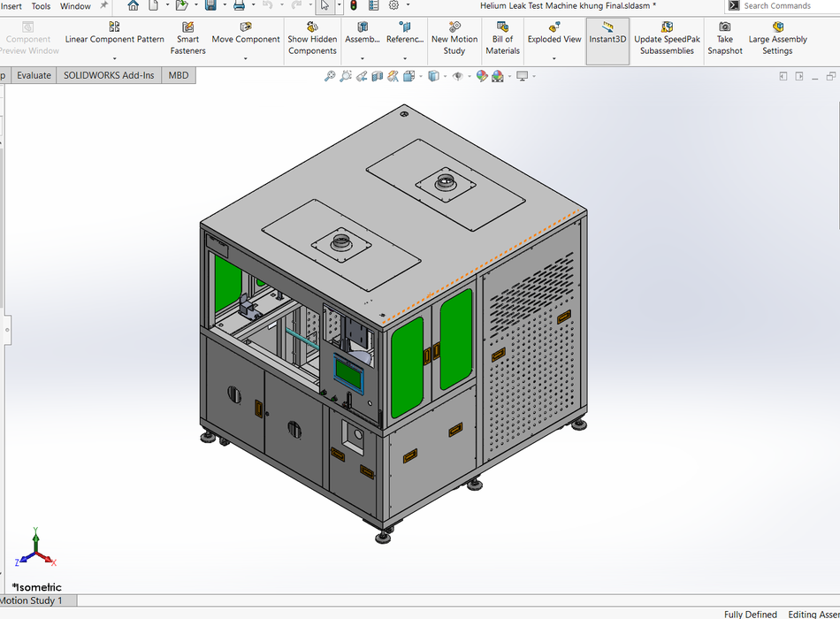Expand the Linear Component Pattern dropdown arrow

point(114,58)
